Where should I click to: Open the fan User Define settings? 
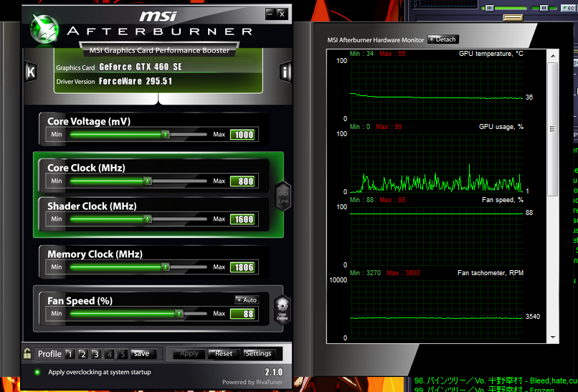[x=283, y=310]
